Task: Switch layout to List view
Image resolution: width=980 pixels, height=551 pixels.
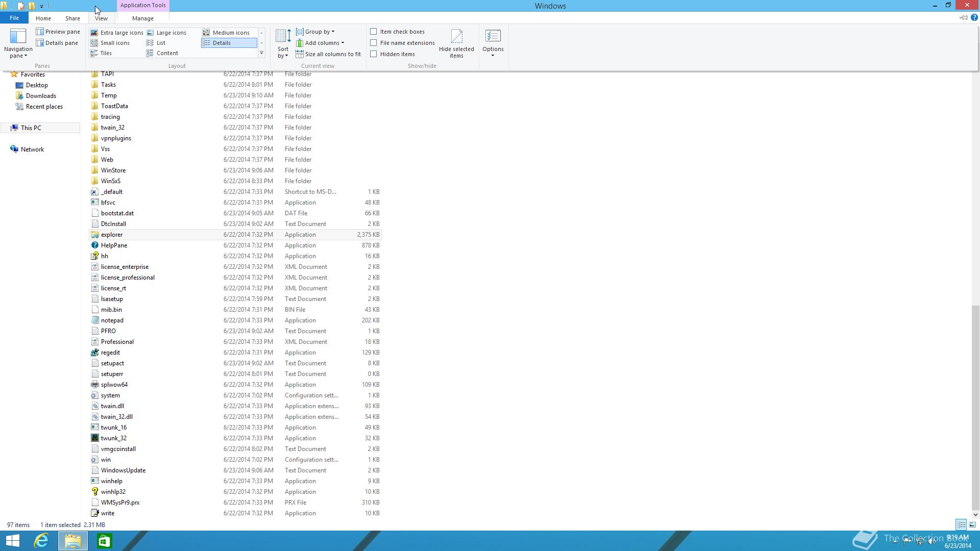Action: [156, 43]
